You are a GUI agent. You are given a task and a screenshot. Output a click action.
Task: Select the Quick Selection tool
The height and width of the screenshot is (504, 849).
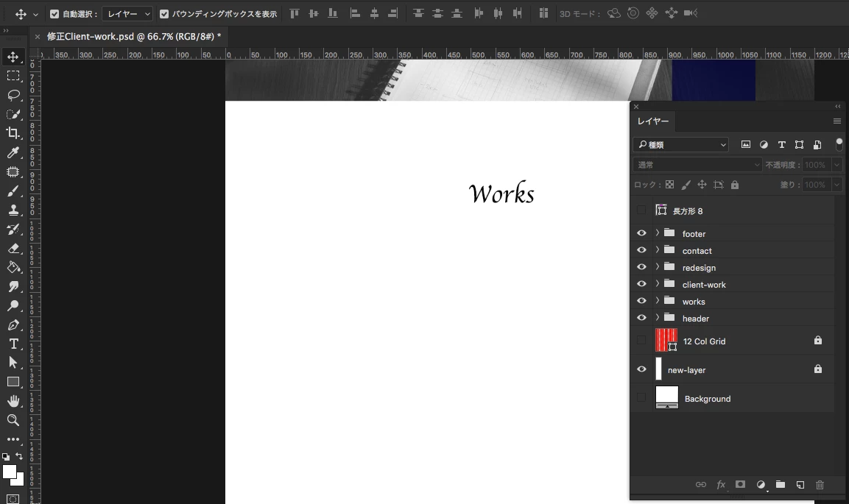point(13,114)
